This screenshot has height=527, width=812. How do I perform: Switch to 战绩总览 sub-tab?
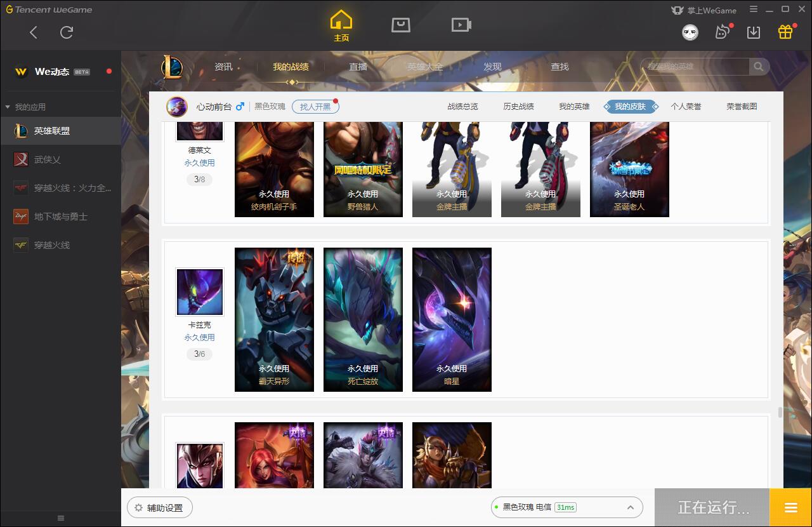click(x=462, y=107)
